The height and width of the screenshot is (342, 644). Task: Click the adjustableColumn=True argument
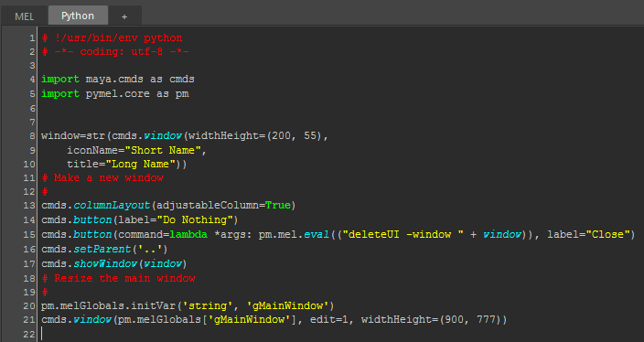(223, 205)
